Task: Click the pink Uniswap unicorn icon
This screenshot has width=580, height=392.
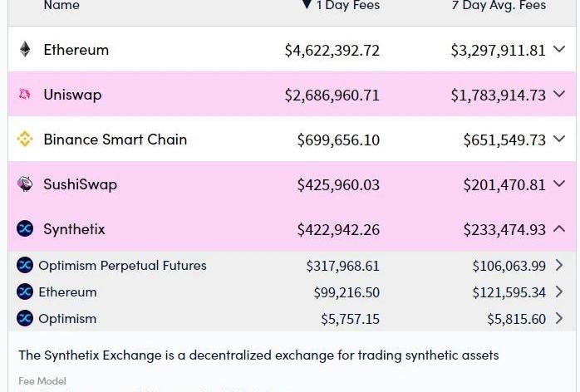Action: [25, 95]
